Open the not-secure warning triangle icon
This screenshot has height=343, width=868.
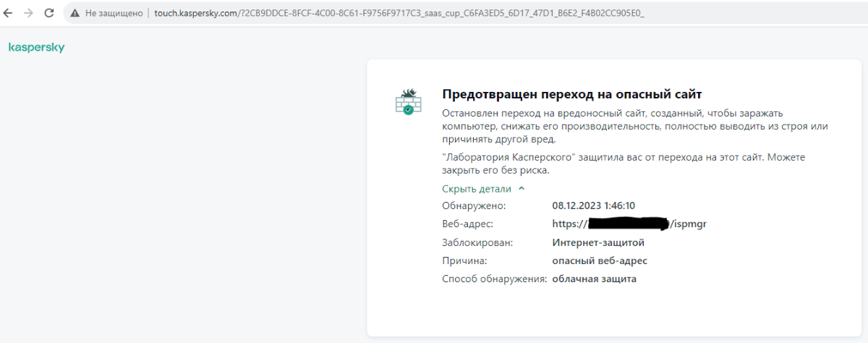click(75, 13)
